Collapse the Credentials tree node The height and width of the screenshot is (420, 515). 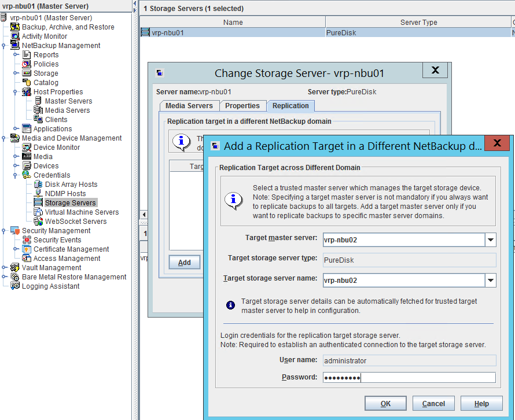click(15, 175)
